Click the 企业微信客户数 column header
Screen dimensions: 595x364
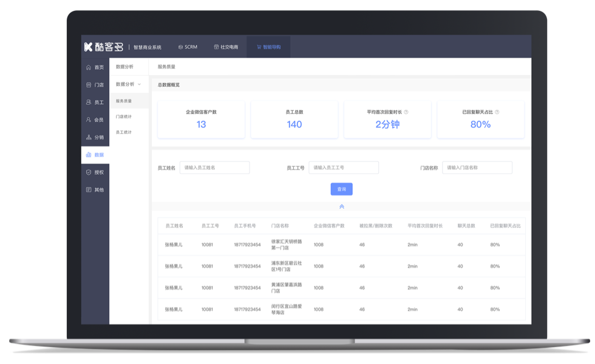coord(329,226)
